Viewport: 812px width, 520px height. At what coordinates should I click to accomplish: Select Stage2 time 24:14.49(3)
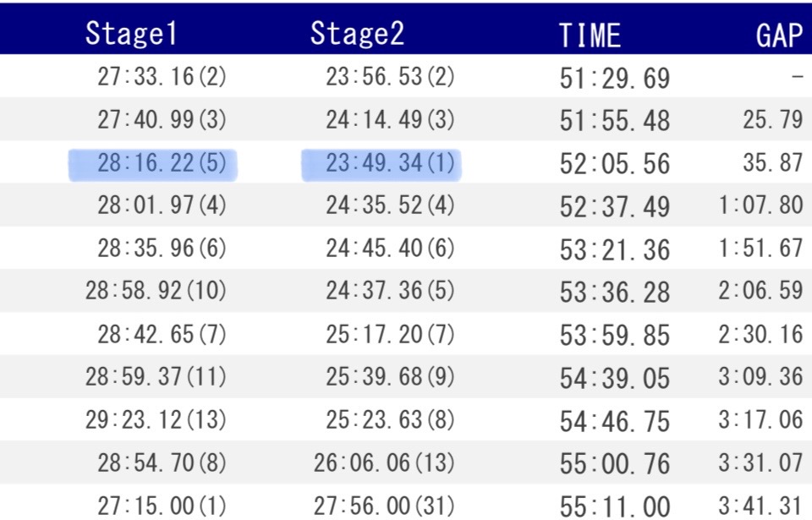(x=390, y=120)
